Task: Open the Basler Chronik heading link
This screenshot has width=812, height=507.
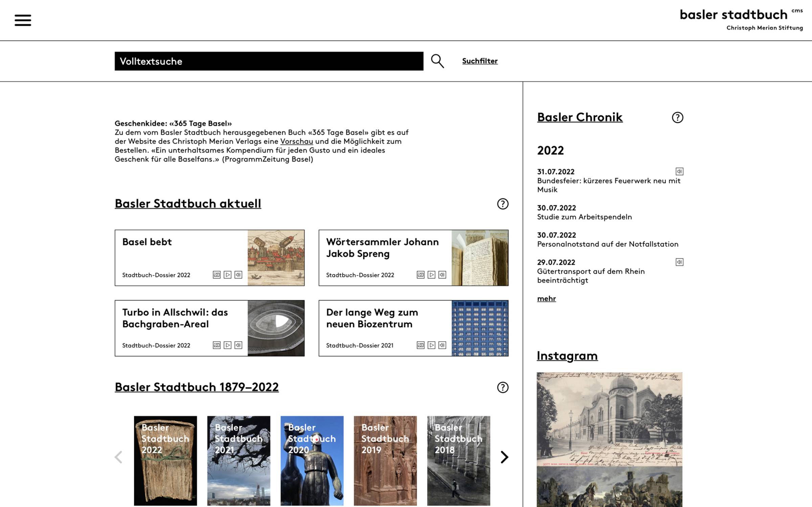Action: 580,117
